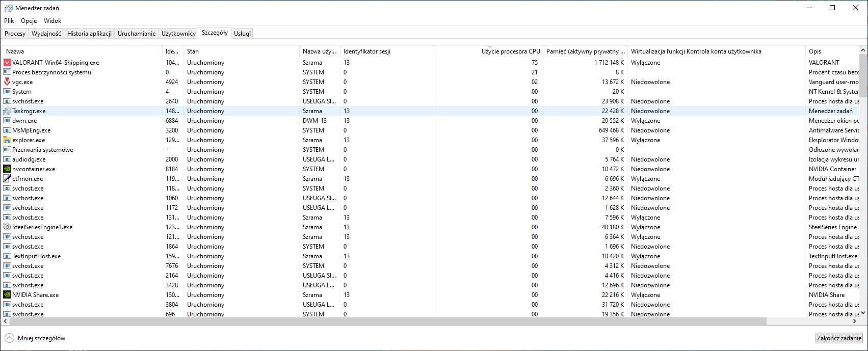Select the audiodg.exe process name
The height and width of the screenshot is (351, 868).
(29, 159)
